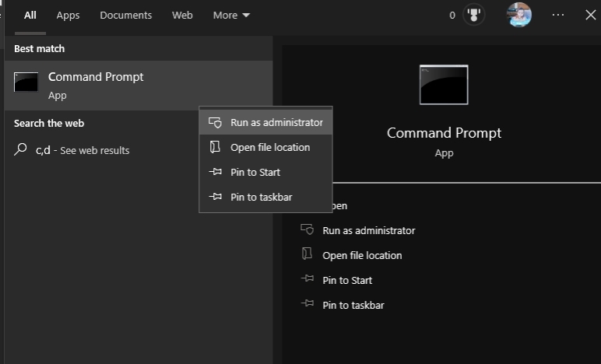Click the rewards trophy icon
Image resolution: width=601 pixels, height=364 pixels.
click(473, 15)
